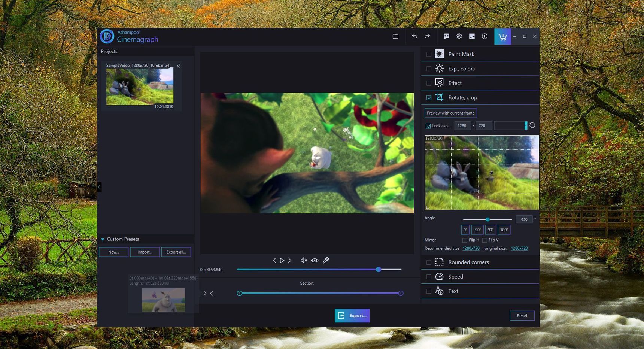Open the feedback chat icon
644x349 pixels.
coord(446,36)
